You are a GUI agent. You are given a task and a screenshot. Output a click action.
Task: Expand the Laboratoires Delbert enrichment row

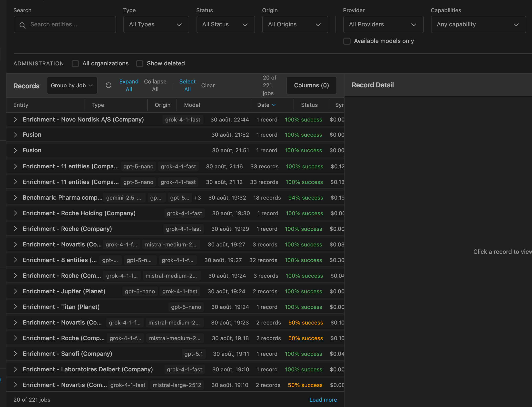click(x=15, y=369)
